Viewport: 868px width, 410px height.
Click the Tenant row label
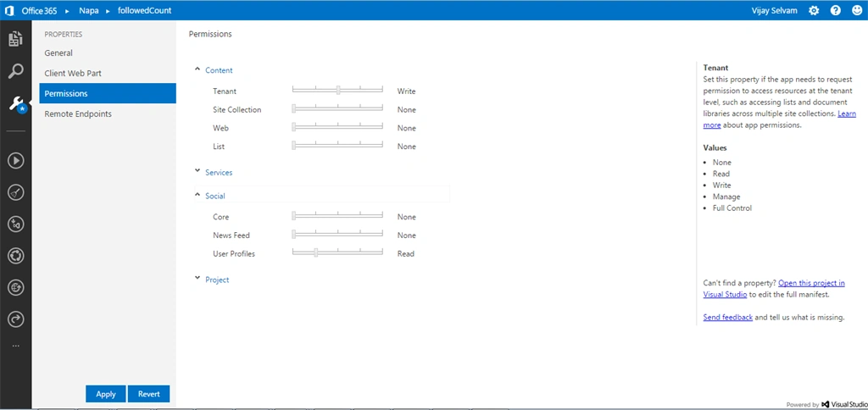[224, 91]
